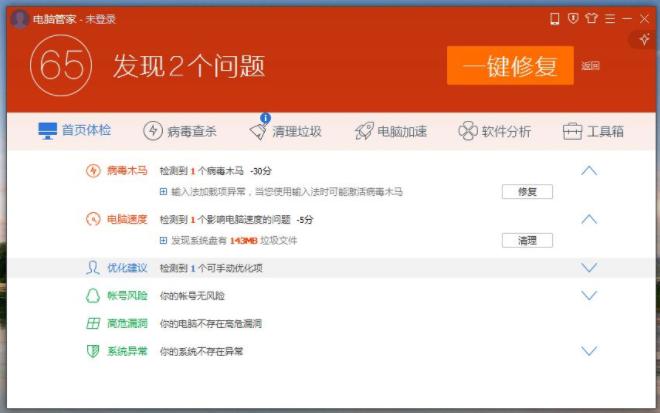Click the user avatar icon in title bar
This screenshot has height=413, width=660.
point(19,19)
